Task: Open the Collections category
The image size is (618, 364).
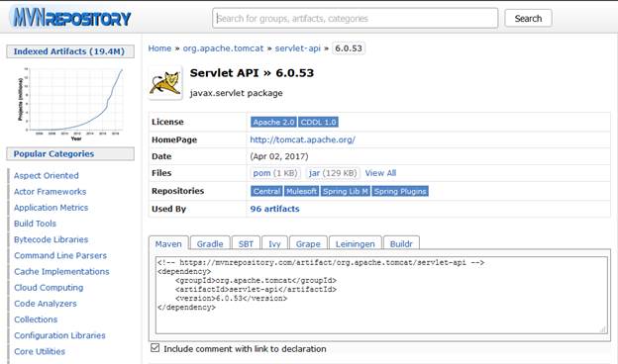Action: click(x=36, y=319)
